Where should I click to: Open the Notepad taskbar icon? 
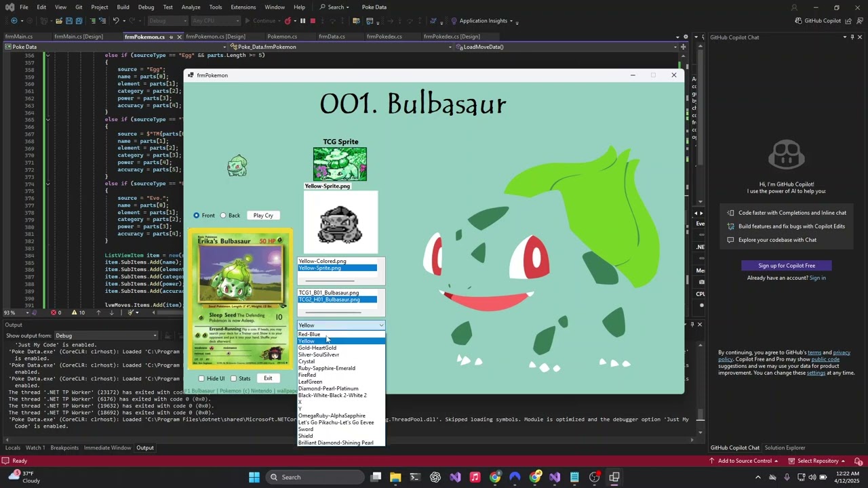(574, 477)
